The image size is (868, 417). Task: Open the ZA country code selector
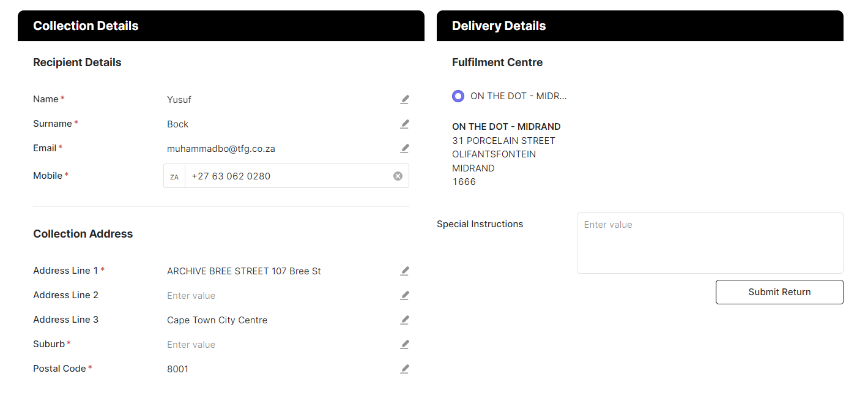click(x=174, y=176)
